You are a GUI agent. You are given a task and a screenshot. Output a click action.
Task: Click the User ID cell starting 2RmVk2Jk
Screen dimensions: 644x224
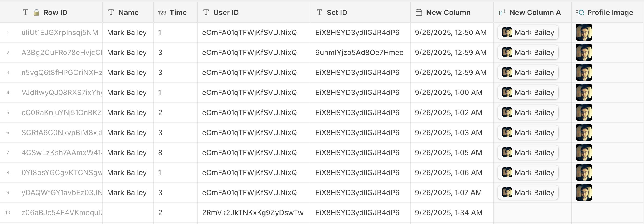253,213
